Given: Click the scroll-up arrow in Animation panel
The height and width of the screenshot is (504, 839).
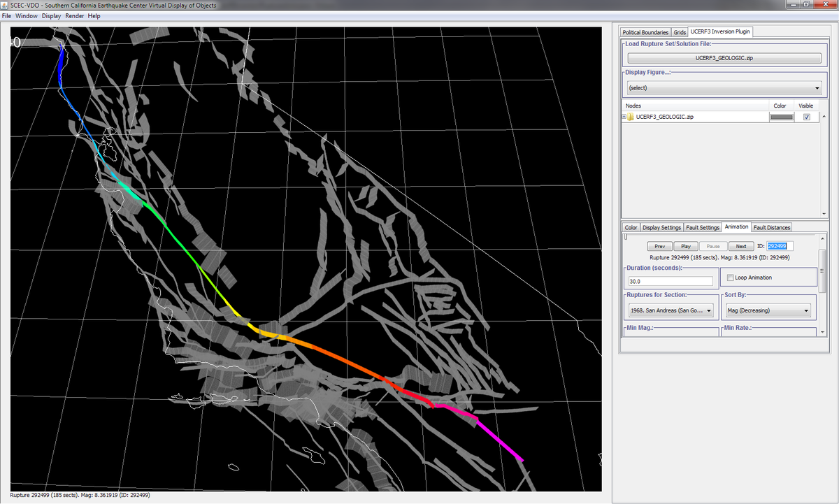Looking at the screenshot, I should pyautogui.click(x=822, y=238).
